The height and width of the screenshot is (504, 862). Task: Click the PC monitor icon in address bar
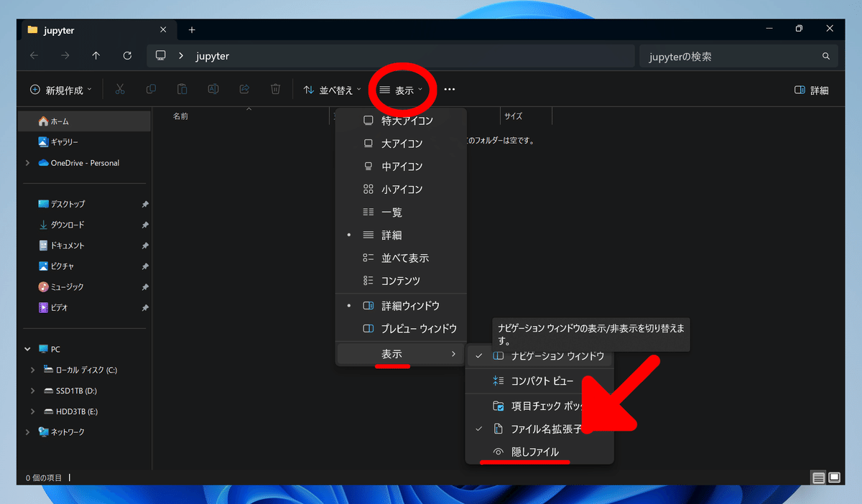[161, 55]
